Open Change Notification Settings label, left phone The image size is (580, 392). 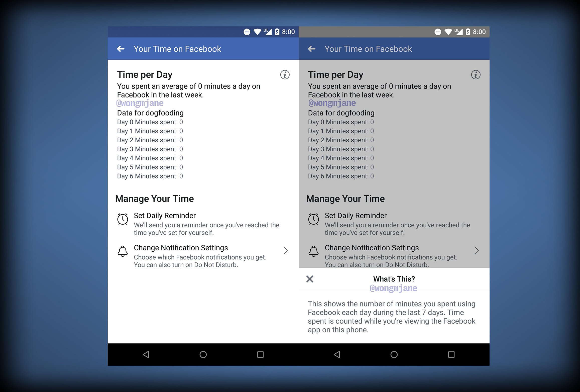[x=181, y=248]
